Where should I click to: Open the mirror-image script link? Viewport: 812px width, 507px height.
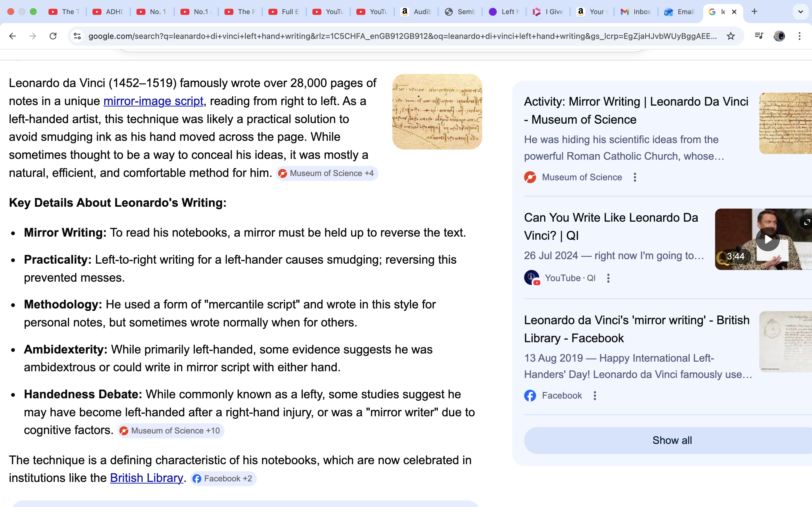(153, 101)
